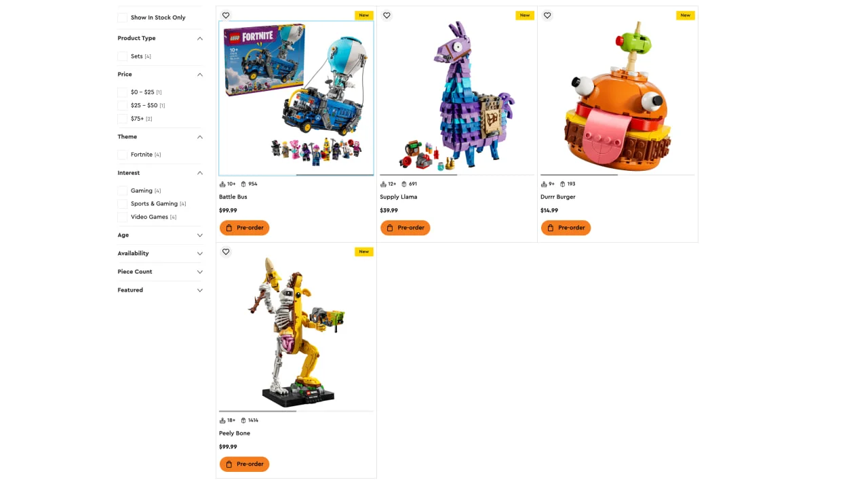Image resolution: width=868 pixels, height=497 pixels.
Task: Tick the Fortnite theme checkbox
Action: (122, 155)
